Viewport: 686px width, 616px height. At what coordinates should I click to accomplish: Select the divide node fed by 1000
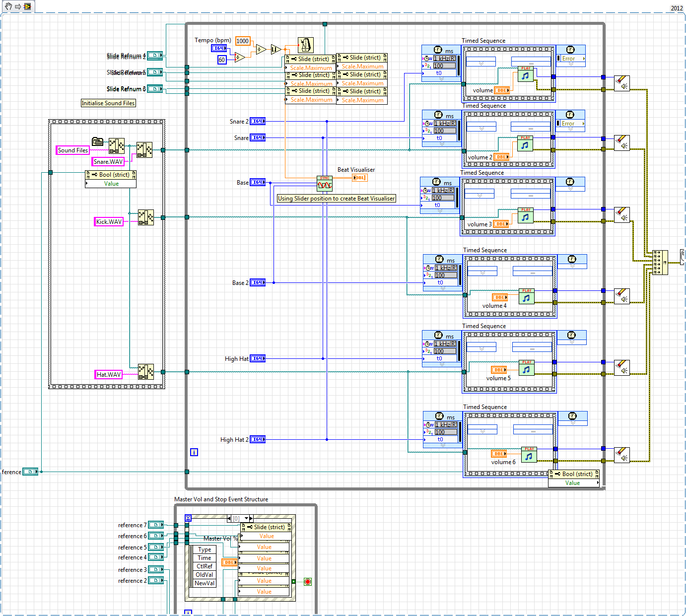pos(261,49)
